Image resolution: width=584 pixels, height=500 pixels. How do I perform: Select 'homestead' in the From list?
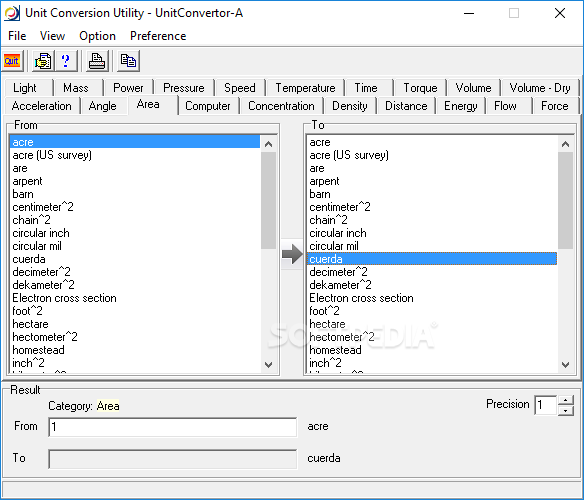[x=135, y=350]
